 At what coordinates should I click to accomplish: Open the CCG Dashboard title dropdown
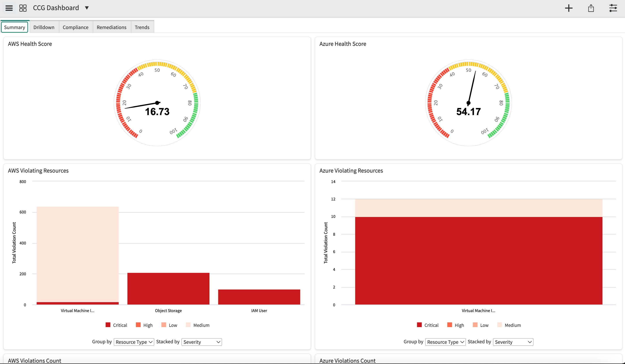pos(87,8)
